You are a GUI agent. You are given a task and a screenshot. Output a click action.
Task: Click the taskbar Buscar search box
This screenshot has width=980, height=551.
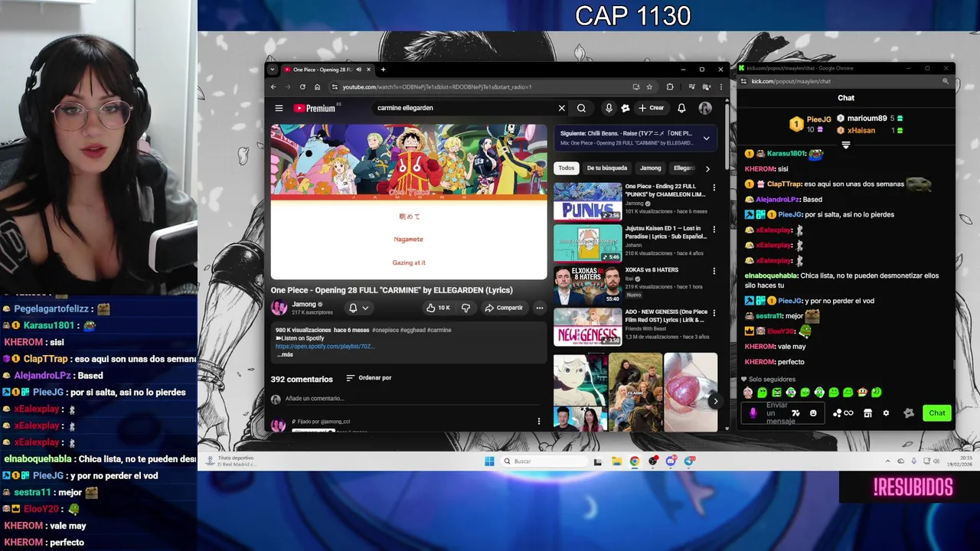click(543, 461)
